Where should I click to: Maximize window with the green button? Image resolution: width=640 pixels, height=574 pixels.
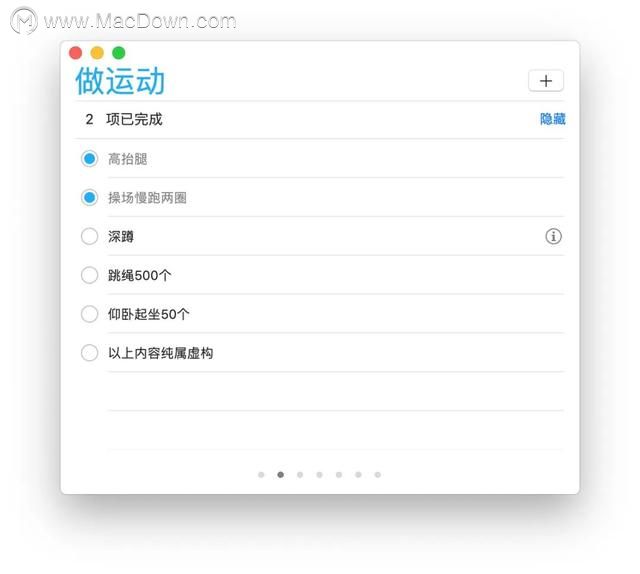tap(119, 53)
